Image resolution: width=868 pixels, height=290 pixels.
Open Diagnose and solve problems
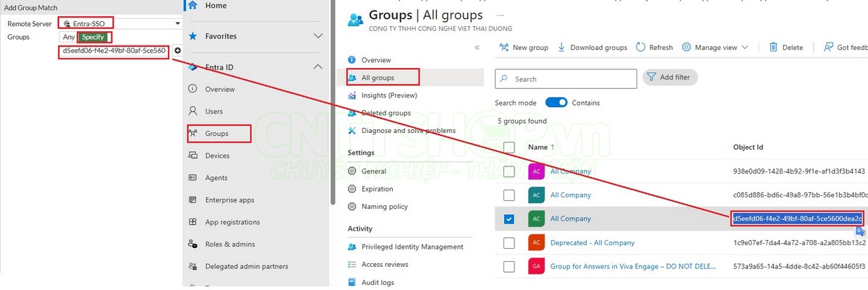410,131
